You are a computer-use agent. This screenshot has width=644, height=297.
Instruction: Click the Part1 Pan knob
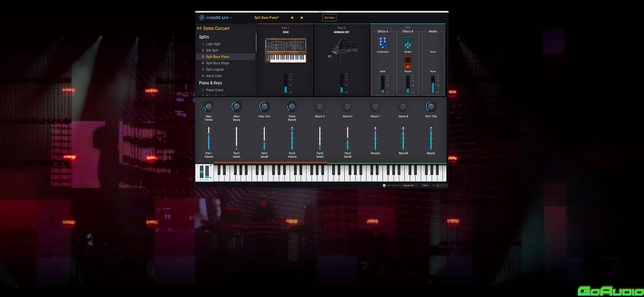tap(431, 107)
